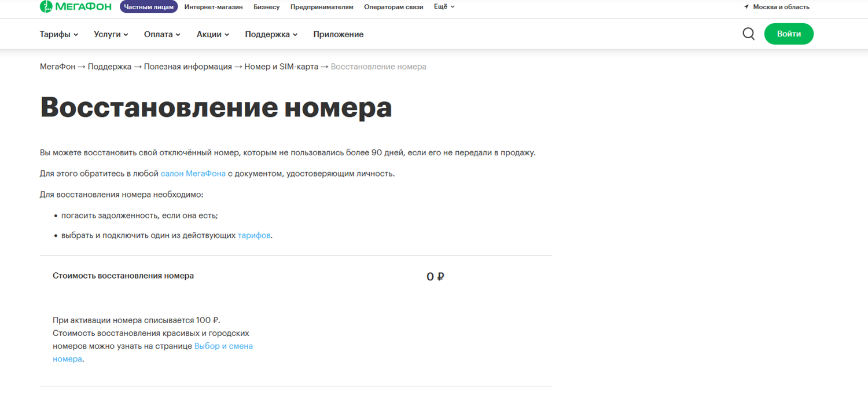The image size is (868, 395).
Task: Go to the Бизнесу section
Action: click(x=266, y=7)
